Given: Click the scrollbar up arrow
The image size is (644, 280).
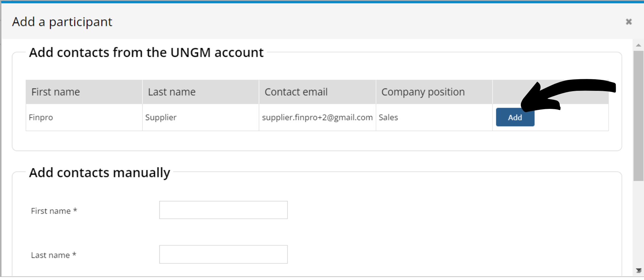Looking at the screenshot, I should point(639,45).
